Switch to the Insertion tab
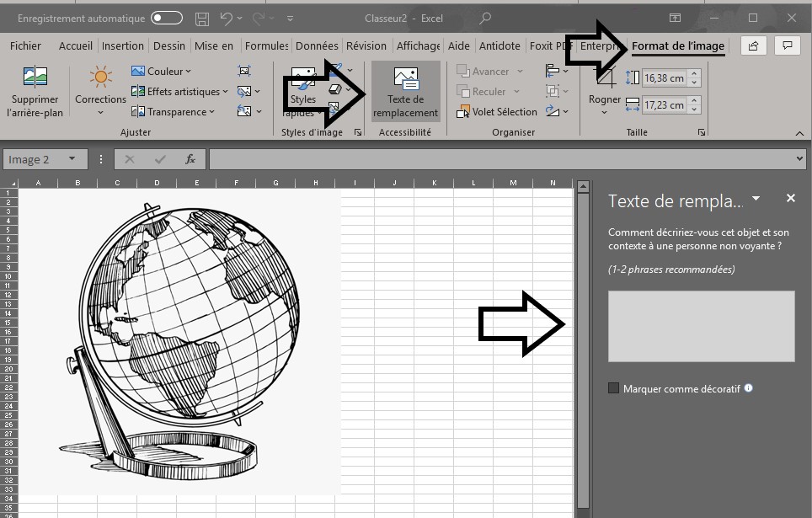This screenshot has height=518, width=812. coord(123,46)
